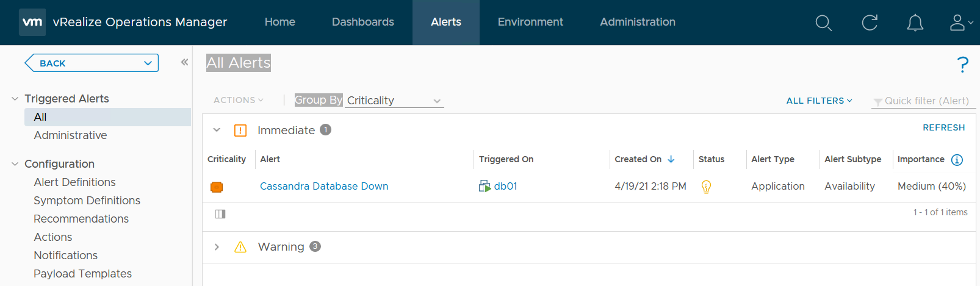
Task: Click the Quick filter input field
Action: pyautogui.click(x=926, y=101)
